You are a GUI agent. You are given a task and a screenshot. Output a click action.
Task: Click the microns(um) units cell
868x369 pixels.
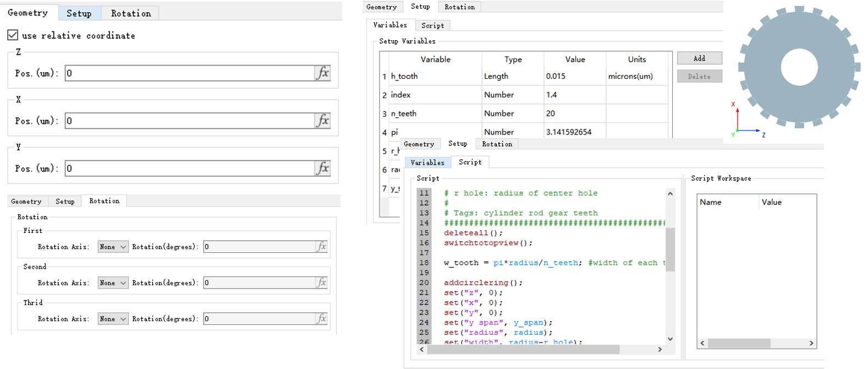click(x=637, y=76)
